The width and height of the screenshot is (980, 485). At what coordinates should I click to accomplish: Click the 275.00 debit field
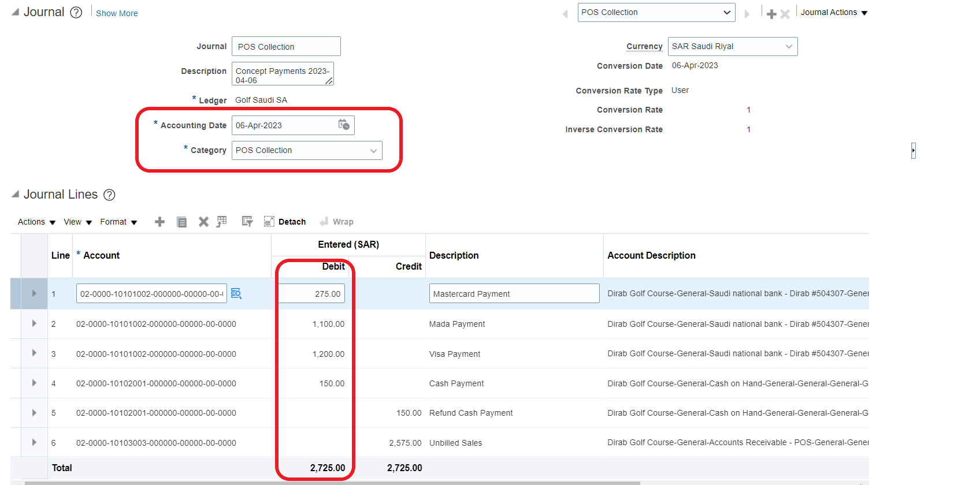(311, 293)
